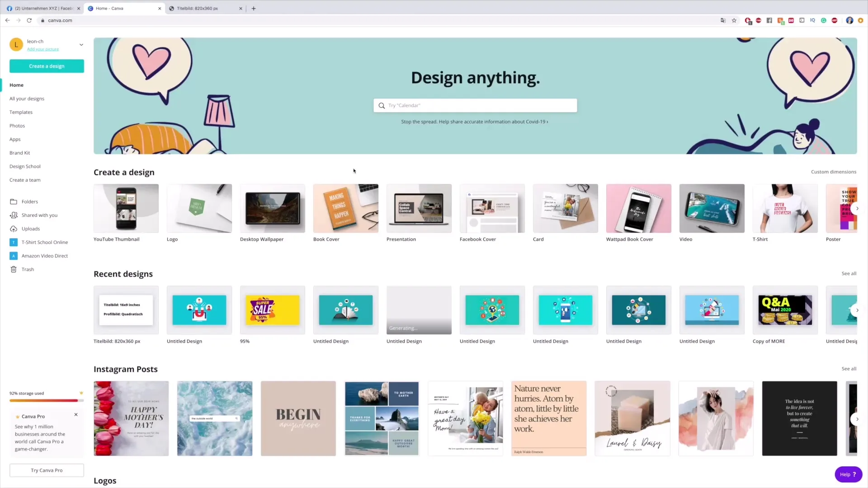Click the YouTube Thumbnail design template icon
The image size is (868, 488).
[126, 208]
